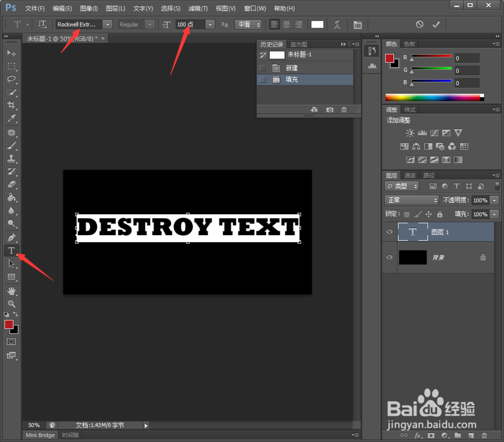The width and height of the screenshot is (504, 442).
Task: Select the Horizontal Type tool
Action: tap(12, 250)
